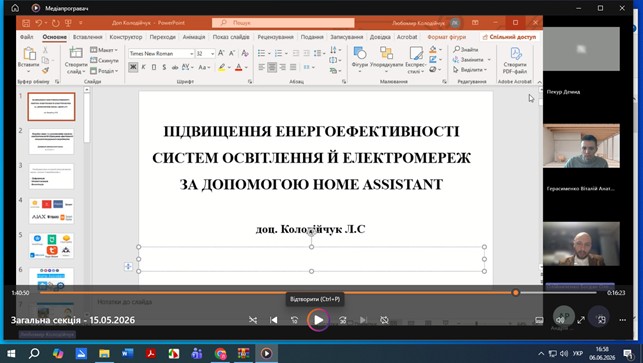Open the Переходи ribbon tab

(x=162, y=37)
